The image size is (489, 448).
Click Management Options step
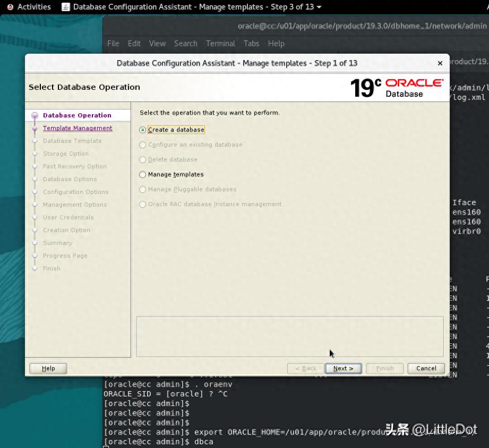click(75, 205)
